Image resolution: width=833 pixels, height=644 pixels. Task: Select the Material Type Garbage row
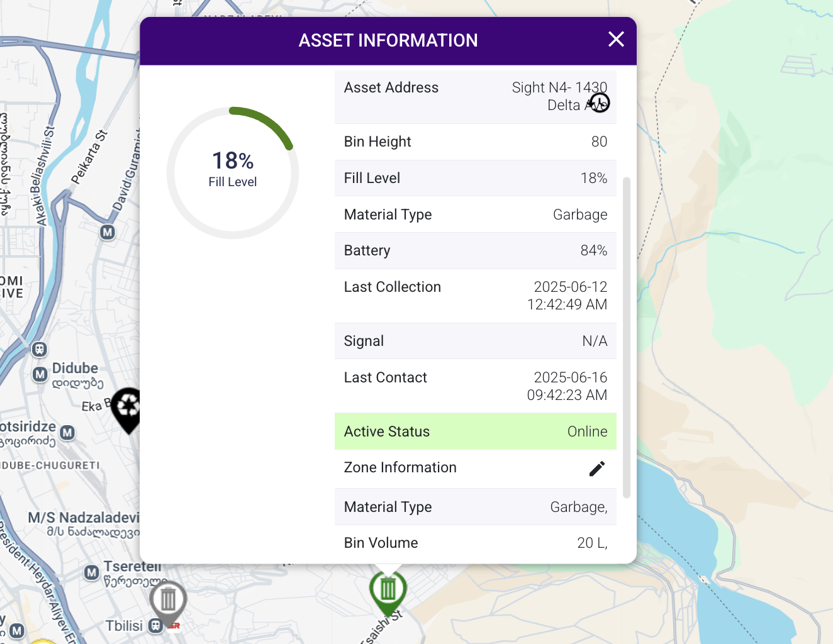pos(475,214)
